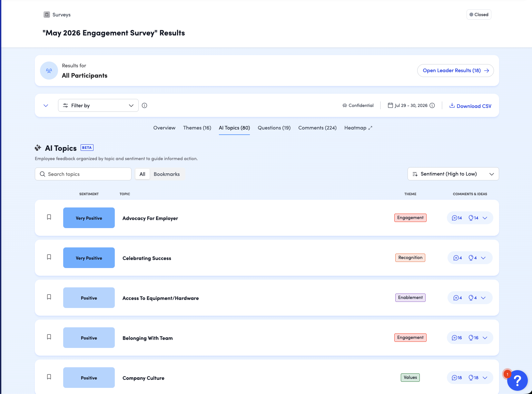This screenshot has width=532, height=394.
Task: Click the Closed status badge
Action: (x=479, y=14)
